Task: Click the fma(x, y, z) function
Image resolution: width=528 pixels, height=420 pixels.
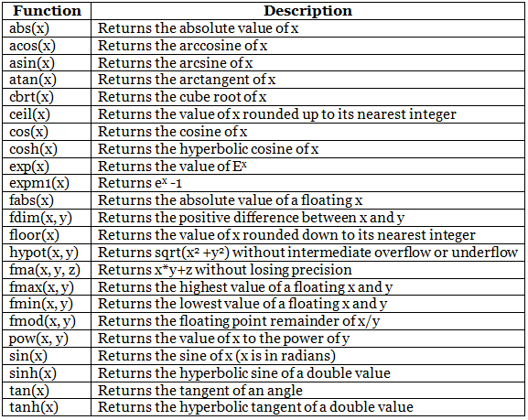Action: pos(45,270)
